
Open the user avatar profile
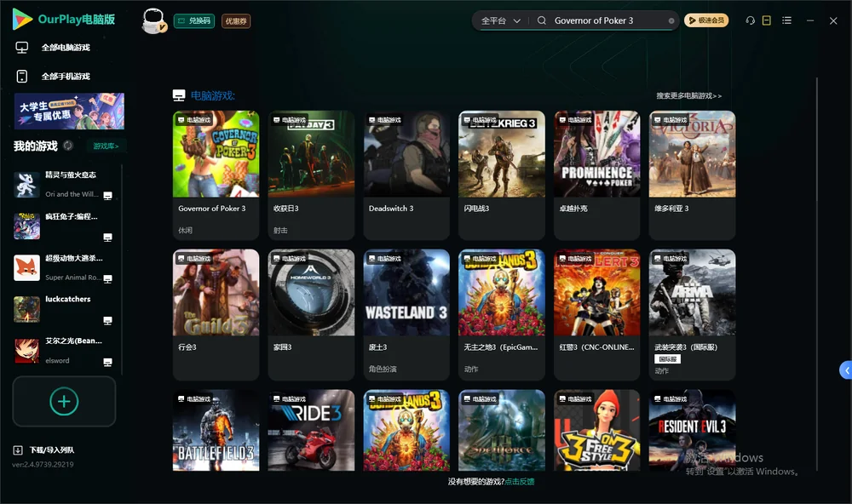[153, 20]
